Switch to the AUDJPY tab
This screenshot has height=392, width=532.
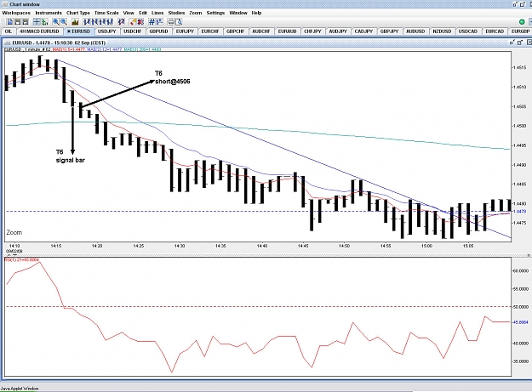click(338, 31)
